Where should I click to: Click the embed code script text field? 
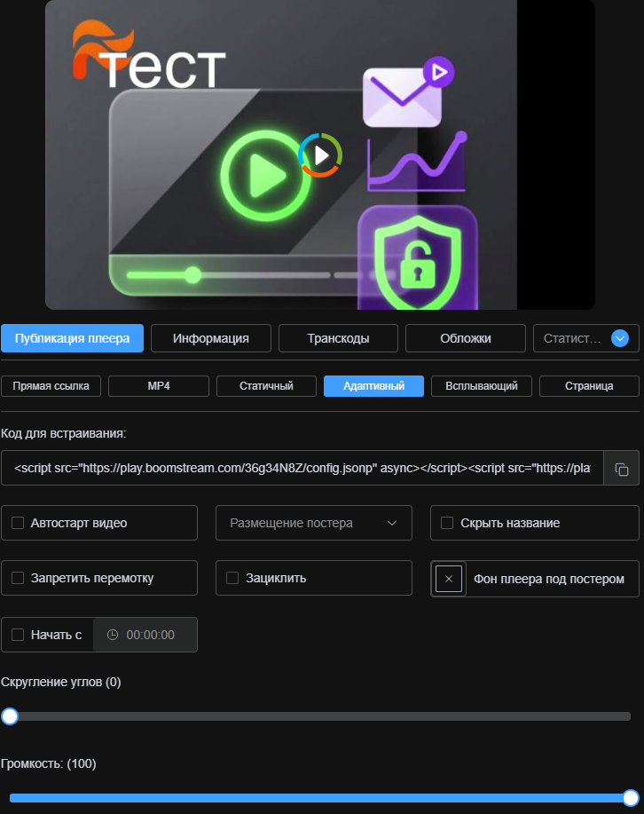coord(302,469)
